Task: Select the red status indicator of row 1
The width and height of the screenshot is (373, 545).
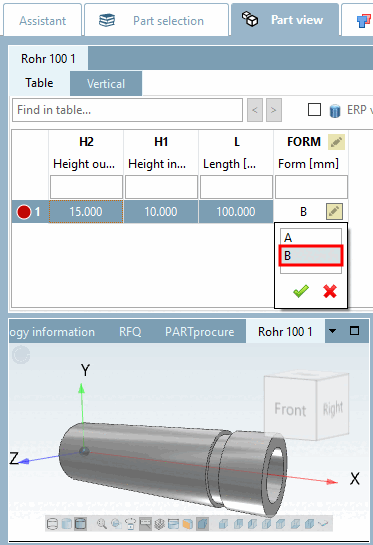Action: click(24, 212)
